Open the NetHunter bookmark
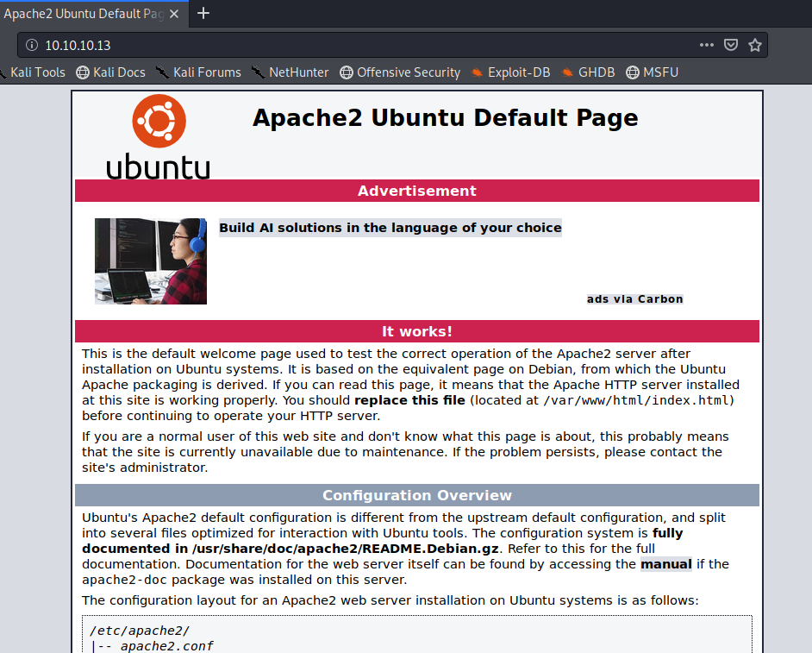812x653 pixels. 290,72
